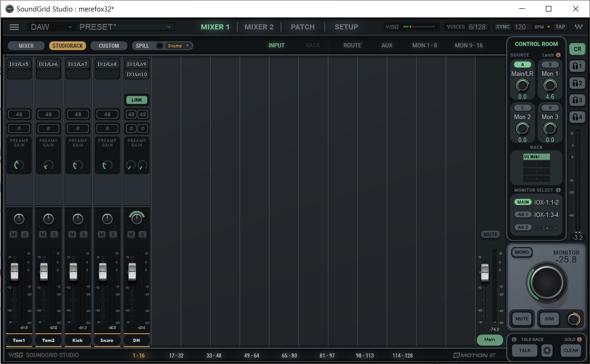Select channel bank 17 - 32
The width and height of the screenshot is (590, 364).
[x=176, y=356]
